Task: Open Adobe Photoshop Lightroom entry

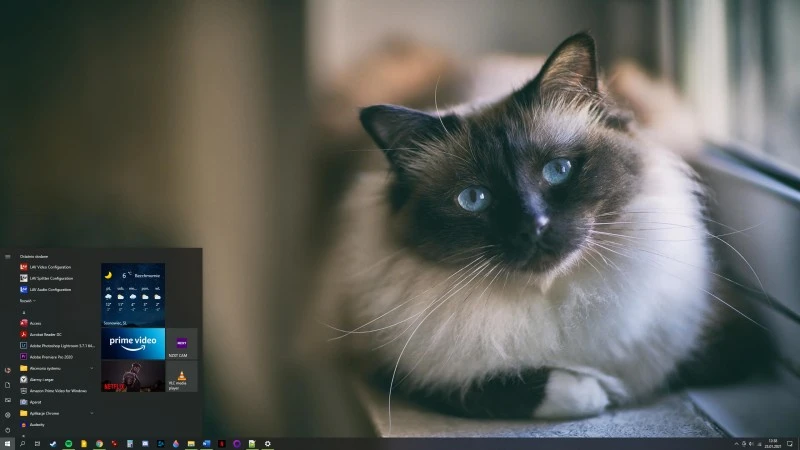Action: 57,345
